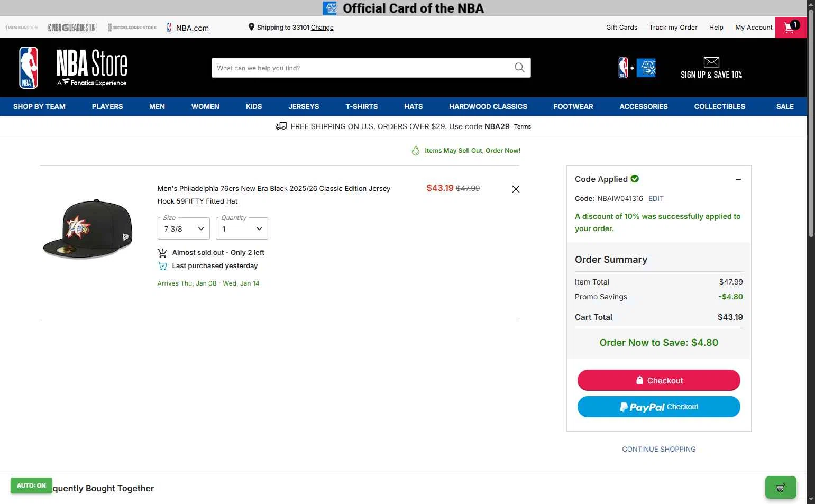Click the 76ers hat thumbnail image
Image resolution: width=815 pixels, height=504 pixels.
click(x=88, y=229)
